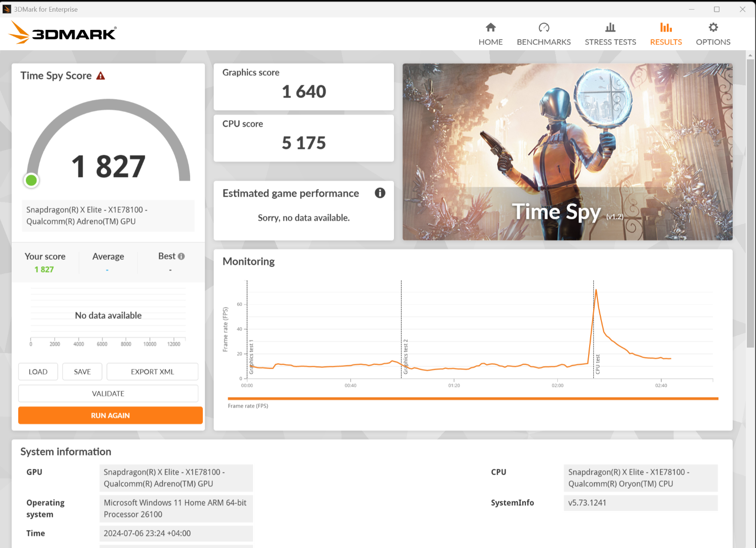756x548 pixels.
Task: Open the Home section icon
Action: [490, 27]
